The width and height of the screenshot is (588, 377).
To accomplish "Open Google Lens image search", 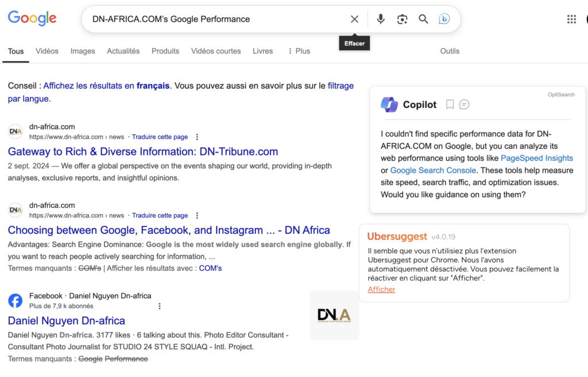I will coord(402,19).
